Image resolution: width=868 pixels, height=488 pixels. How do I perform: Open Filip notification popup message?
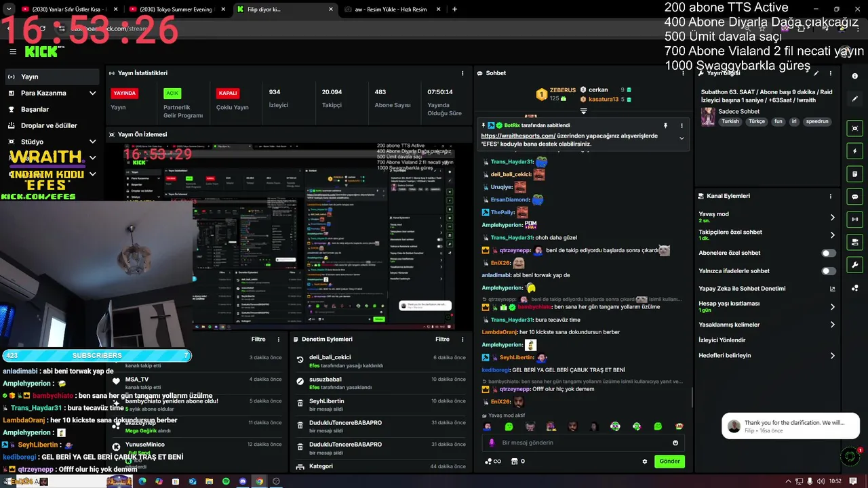pos(791,426)
